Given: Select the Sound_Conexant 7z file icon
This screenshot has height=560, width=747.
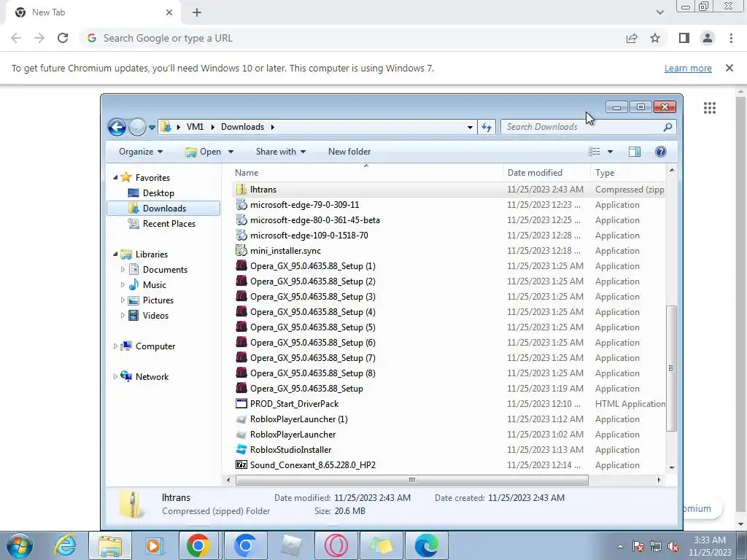Looking at the screenshot, I should pos(241,464).
